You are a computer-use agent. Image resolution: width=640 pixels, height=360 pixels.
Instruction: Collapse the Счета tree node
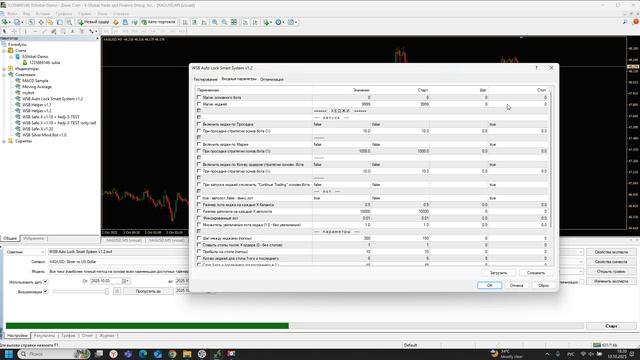tap(4, 51)
